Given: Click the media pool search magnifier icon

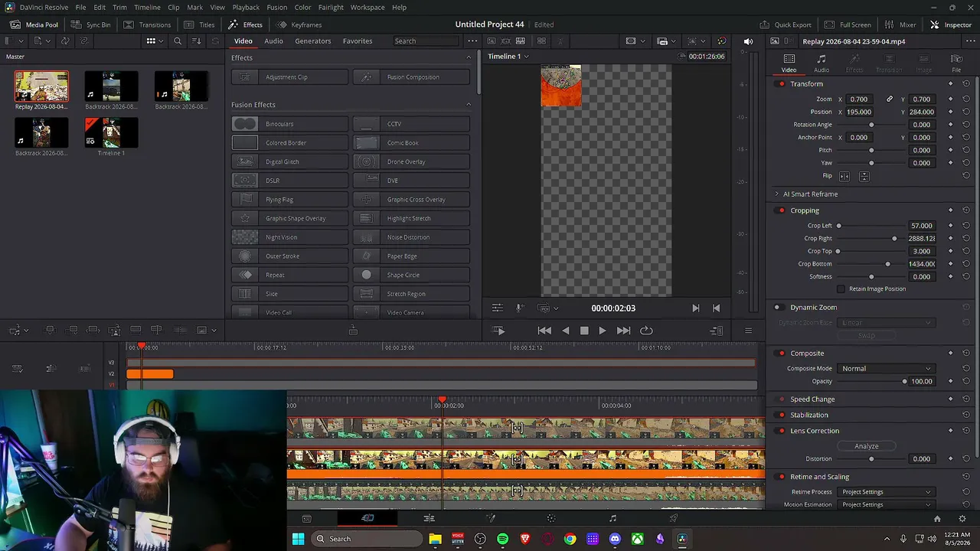Looking at the screenshot, I should tap(178, 41).
